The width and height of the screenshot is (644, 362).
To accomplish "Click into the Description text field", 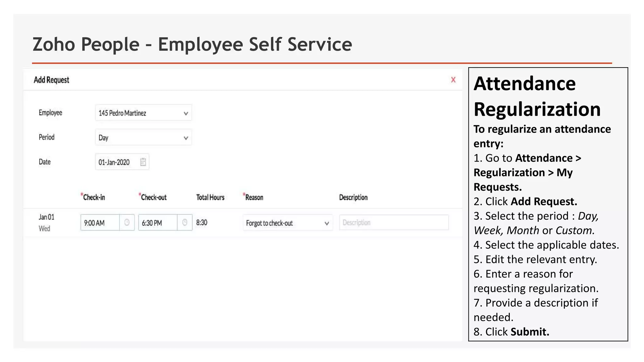I will coord(394,222).
